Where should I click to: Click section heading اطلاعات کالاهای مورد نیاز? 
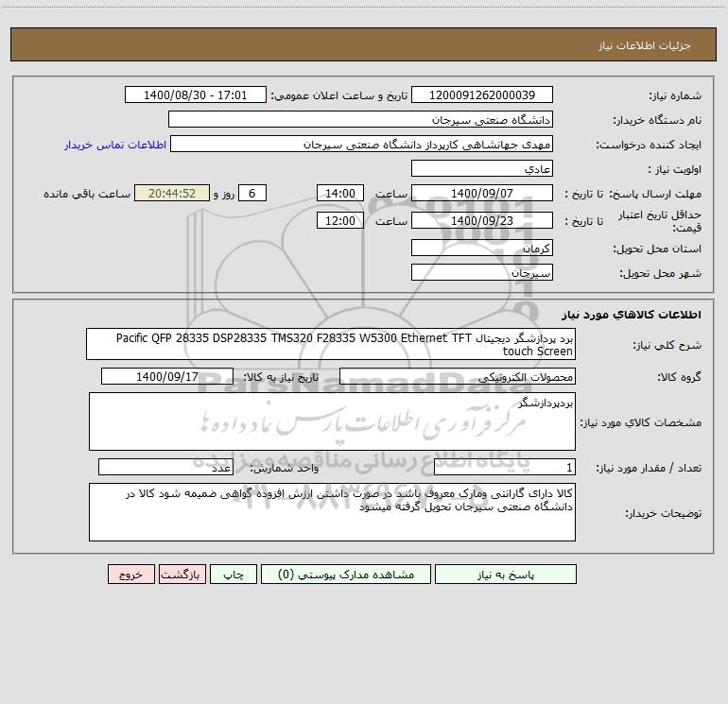632,315
